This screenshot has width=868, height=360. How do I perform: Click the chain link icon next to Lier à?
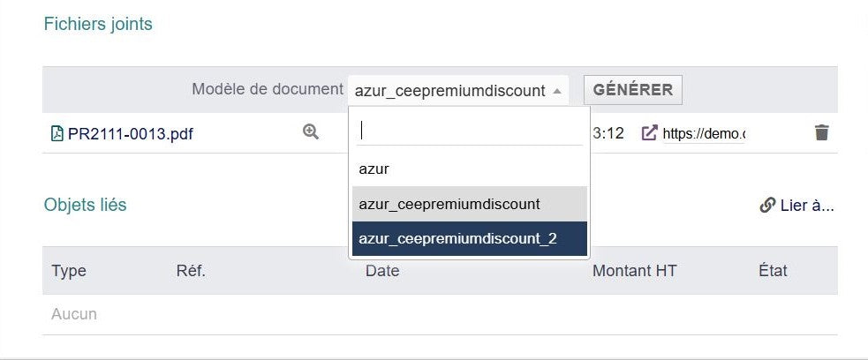tap(766, 206)
